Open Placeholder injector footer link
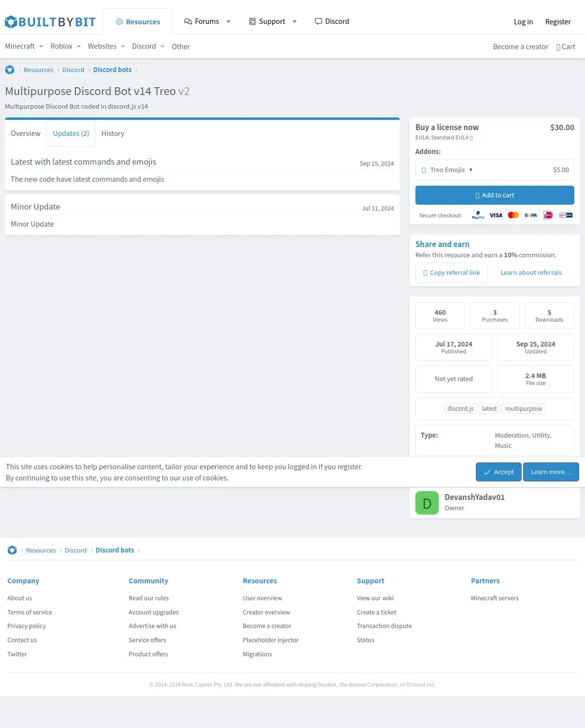This screenshot has height=728, width=585. click(271, 640)
